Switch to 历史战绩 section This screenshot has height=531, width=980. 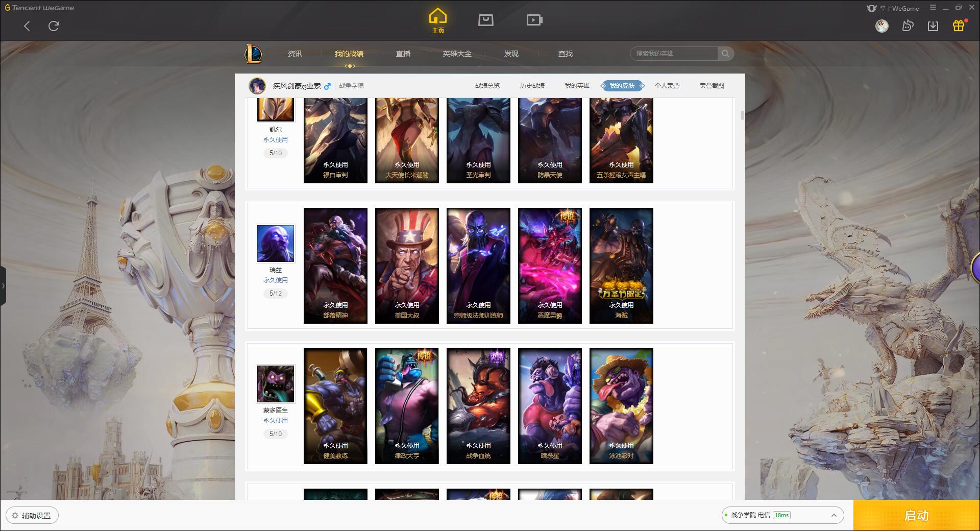pyautogui.click(x=532, y=86)
